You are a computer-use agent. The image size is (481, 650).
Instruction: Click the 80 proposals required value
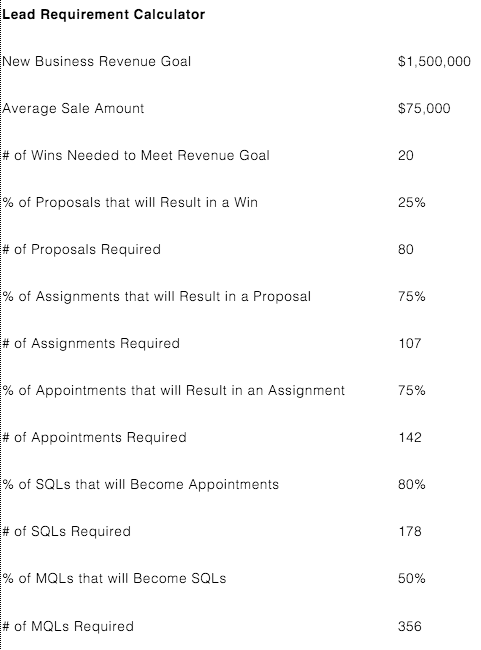click(x=406, y=250)
